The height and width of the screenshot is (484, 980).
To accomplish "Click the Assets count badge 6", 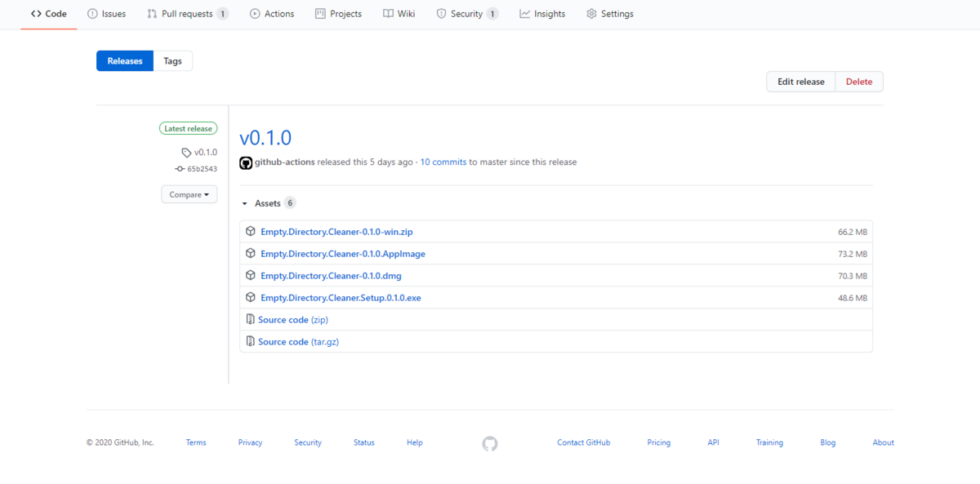I will tap(290, 203).
